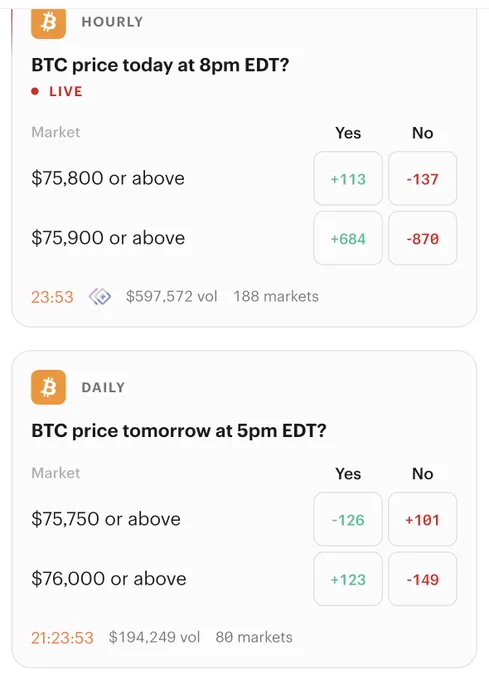Click the purple diamond icon beside 23:53
489x680 pixels.
tap(100, 297)
